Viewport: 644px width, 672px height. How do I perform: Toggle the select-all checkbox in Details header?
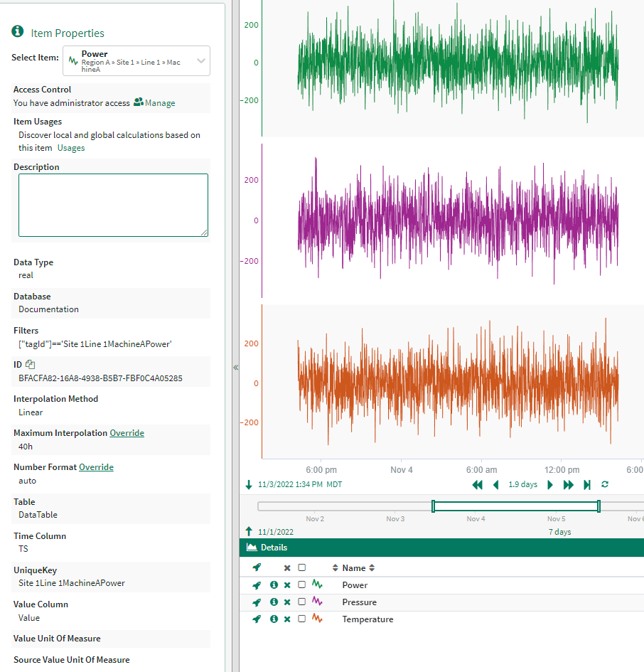302,568
